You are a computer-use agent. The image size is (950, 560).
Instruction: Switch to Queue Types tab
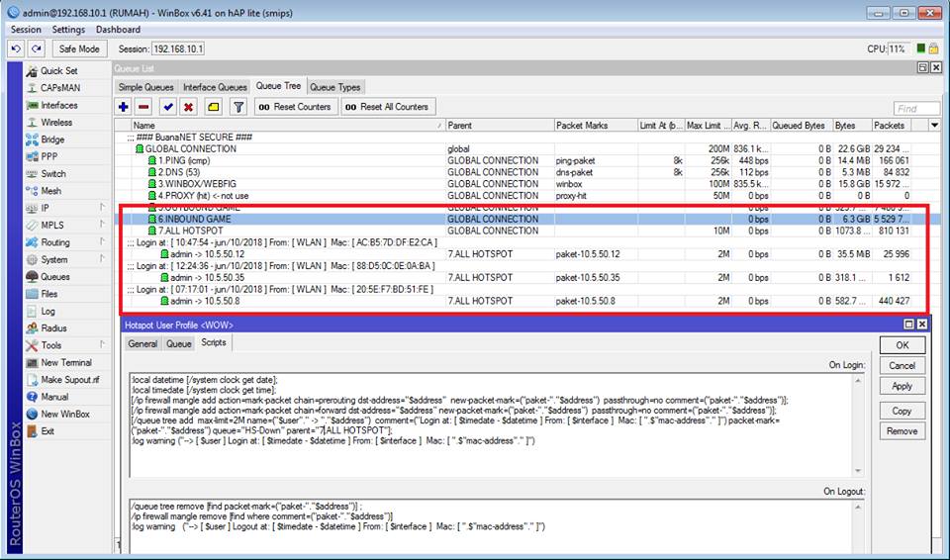click(335, 87)
